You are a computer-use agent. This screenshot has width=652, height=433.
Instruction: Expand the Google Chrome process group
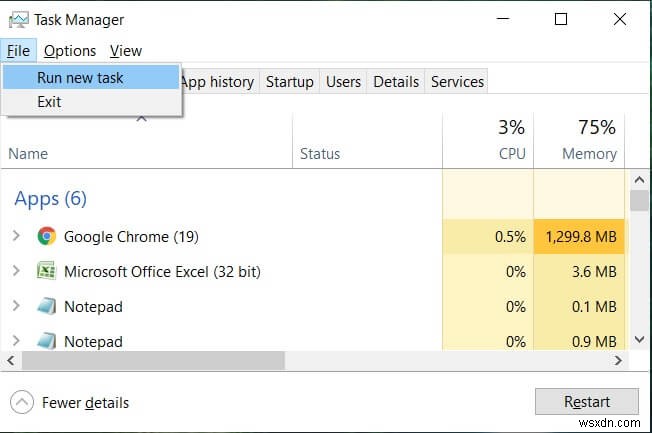(16, 237)
